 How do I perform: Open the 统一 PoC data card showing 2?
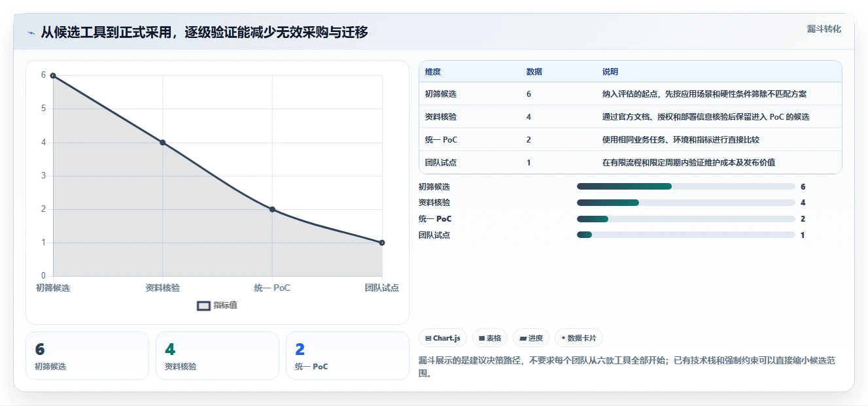click(347, 356)
